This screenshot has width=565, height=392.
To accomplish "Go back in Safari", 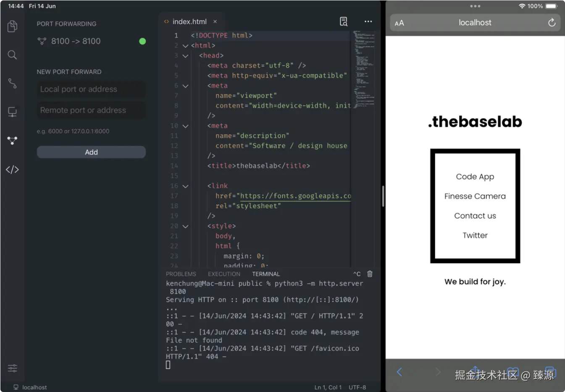I will tap(399, 372).
